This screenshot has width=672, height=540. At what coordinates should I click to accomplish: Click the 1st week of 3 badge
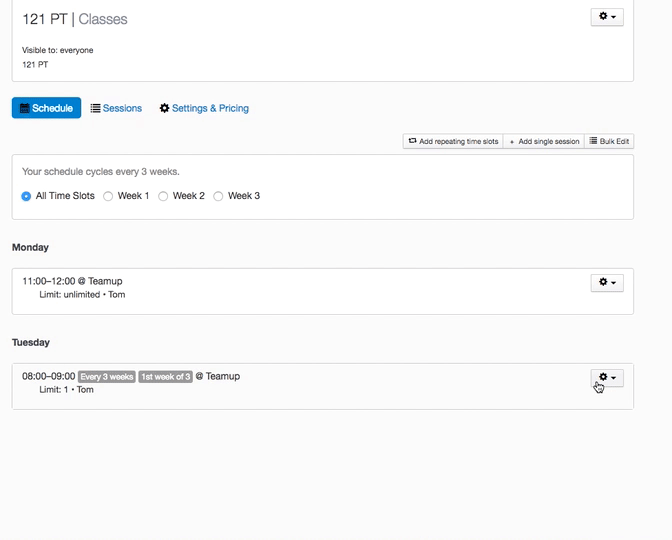(165, 377)
